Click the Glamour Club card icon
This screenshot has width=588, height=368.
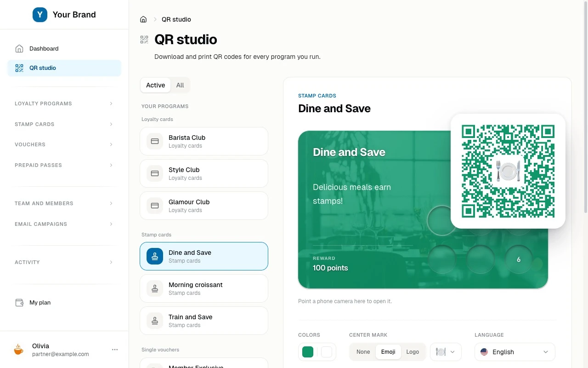[155, 206]
